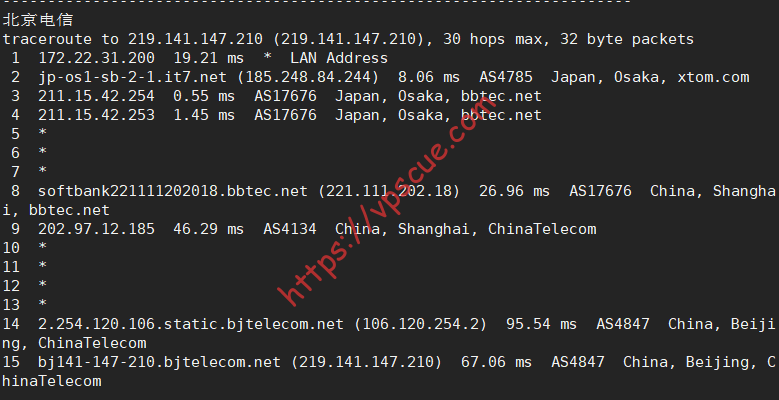
Task: Click AS4785 on hop 2
Action: pyautogui.click(x=506, y=77)
